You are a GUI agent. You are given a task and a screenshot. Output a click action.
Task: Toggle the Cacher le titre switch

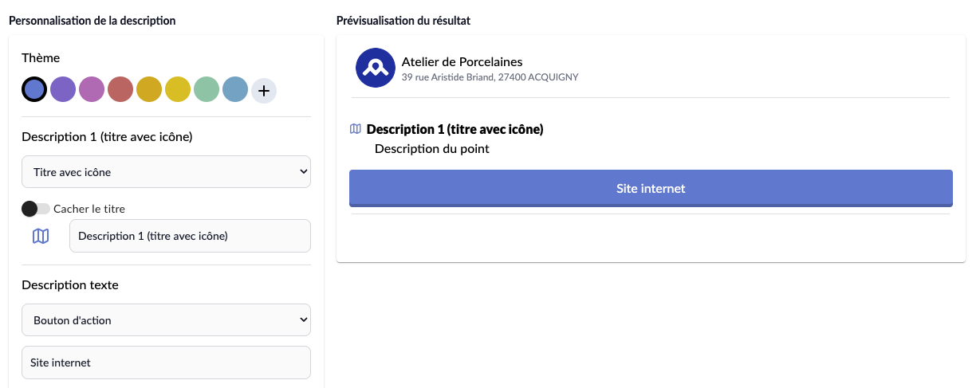point(36,209)
